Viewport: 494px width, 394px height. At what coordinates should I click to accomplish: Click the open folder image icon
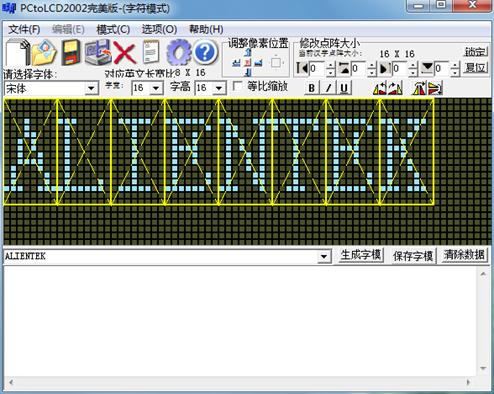pyautogui.click(x=45, y=52)
